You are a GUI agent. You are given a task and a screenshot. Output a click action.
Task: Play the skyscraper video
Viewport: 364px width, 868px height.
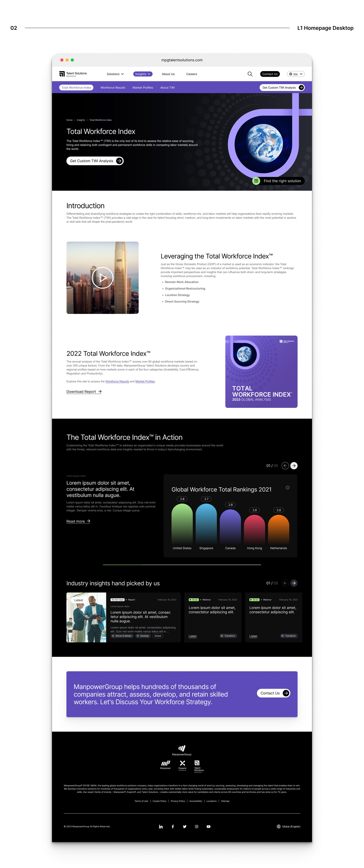(102, 278)
